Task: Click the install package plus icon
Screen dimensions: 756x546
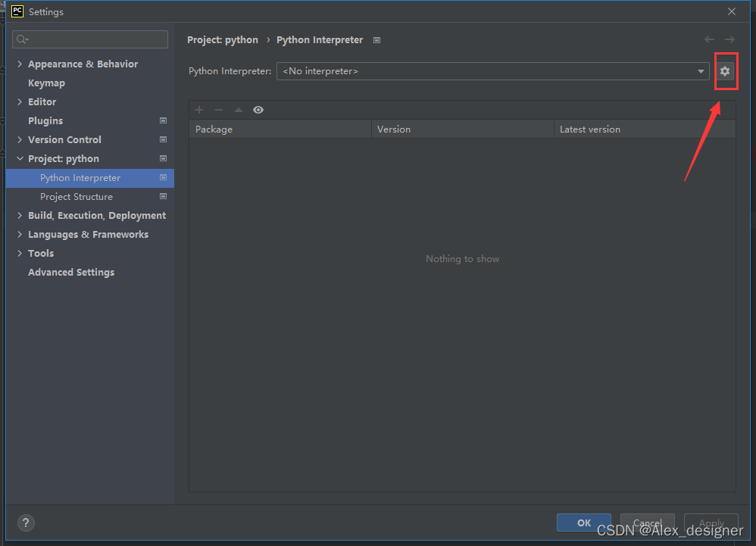Action: [x=199, y=110]
